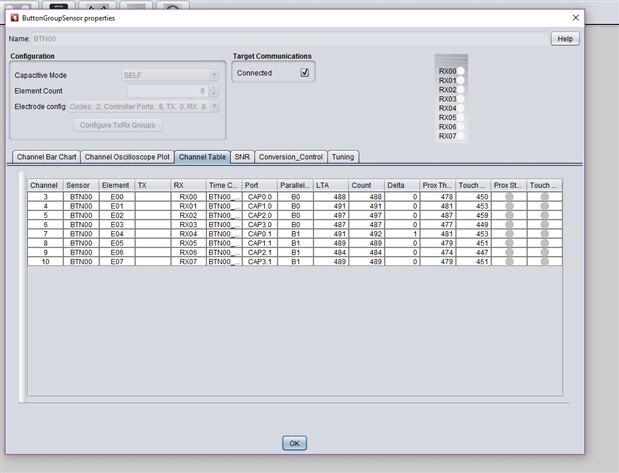Click the Help button

tap(564, 39)
